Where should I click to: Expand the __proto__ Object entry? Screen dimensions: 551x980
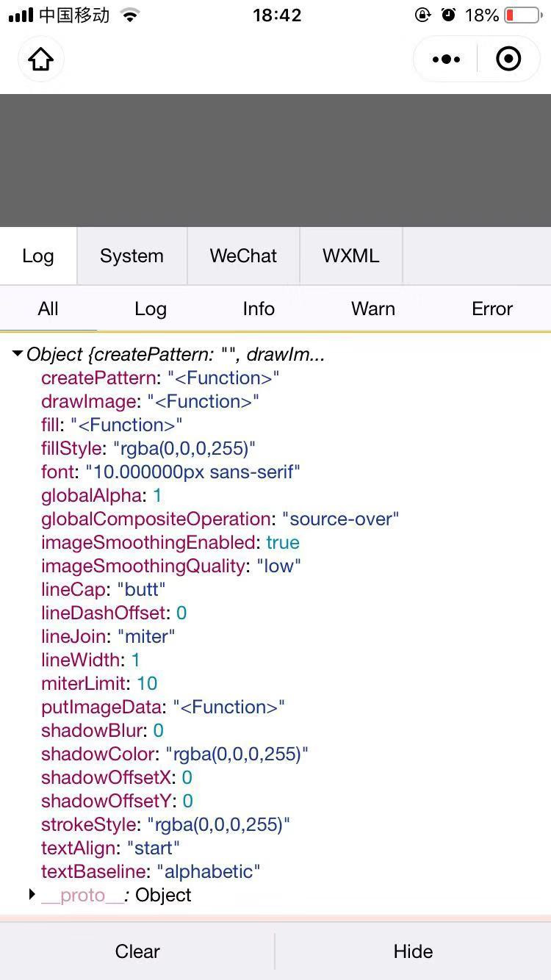point(32,895)
